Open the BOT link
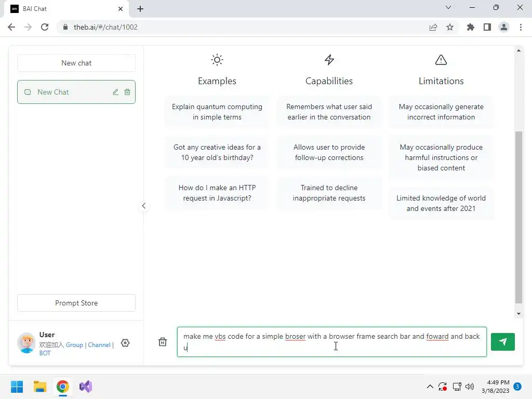The width and height of the screenshot is (532, 399). coord(45,353)
